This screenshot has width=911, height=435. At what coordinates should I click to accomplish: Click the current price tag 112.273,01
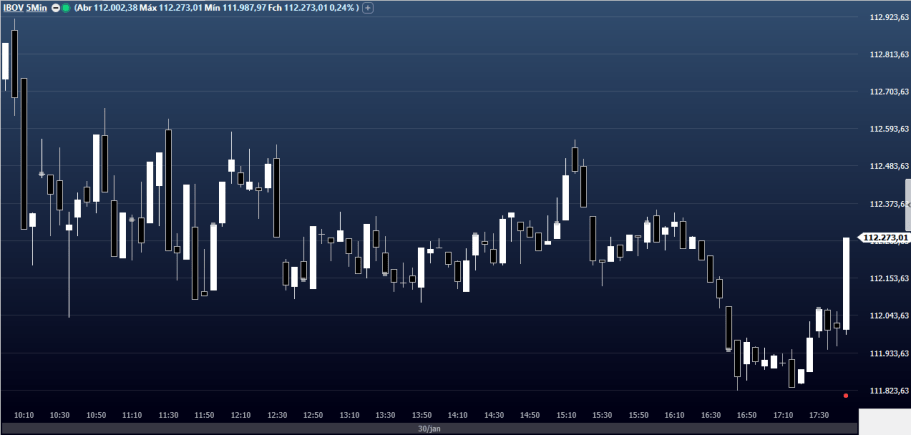886,238
